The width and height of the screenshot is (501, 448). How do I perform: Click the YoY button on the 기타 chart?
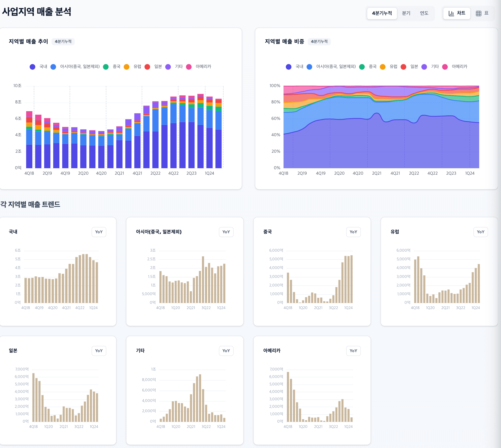click(226, 351)
